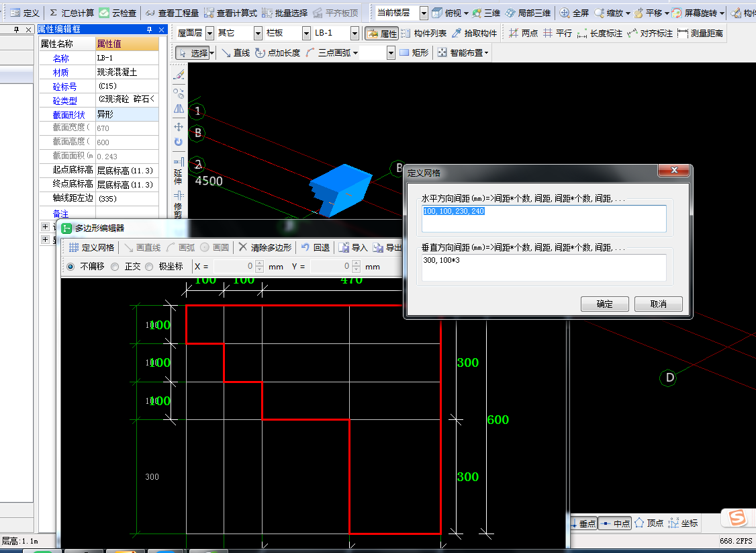This screenshot has width=756, height=553.
Task: Open the 当前楼层 dropdown
Action: (x=424, y=13)
